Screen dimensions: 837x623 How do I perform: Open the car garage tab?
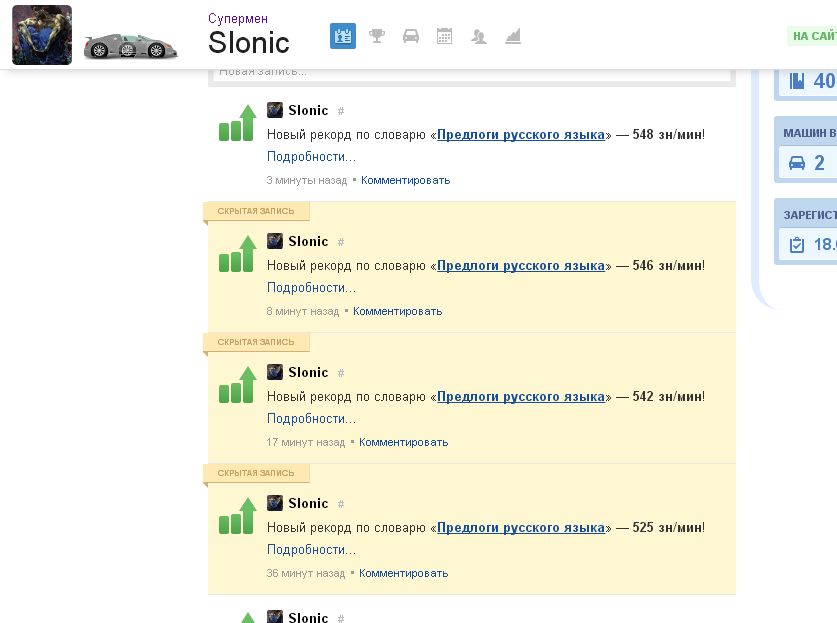click(411, 37)
